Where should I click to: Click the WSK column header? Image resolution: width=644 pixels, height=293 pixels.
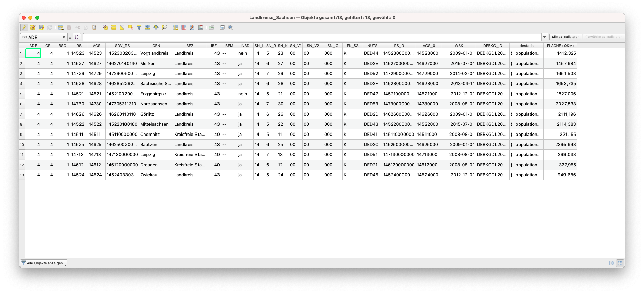[459, 46]
